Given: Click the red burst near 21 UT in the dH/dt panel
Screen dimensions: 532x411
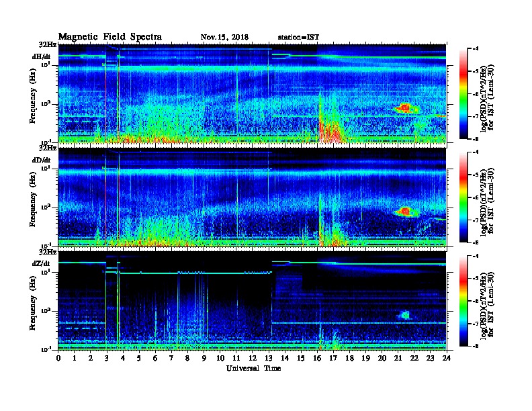Looking at the screenshot, I should (406, 109).
